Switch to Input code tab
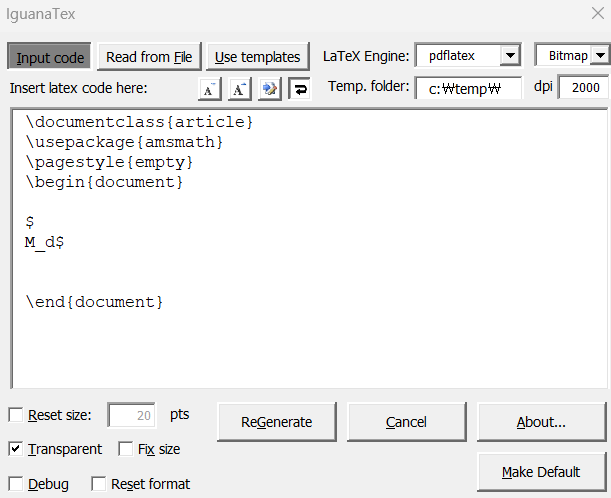The image size is (611, 498). 49,57
